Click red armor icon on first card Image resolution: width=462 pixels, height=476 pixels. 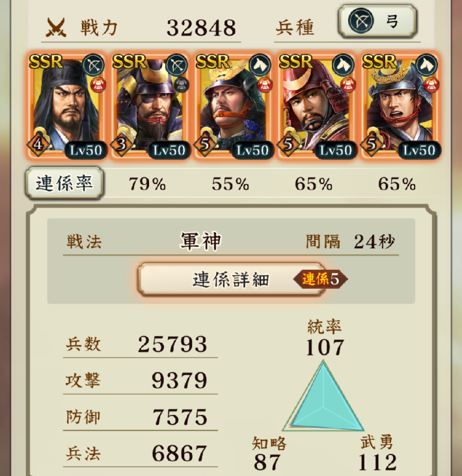(98, 85)
